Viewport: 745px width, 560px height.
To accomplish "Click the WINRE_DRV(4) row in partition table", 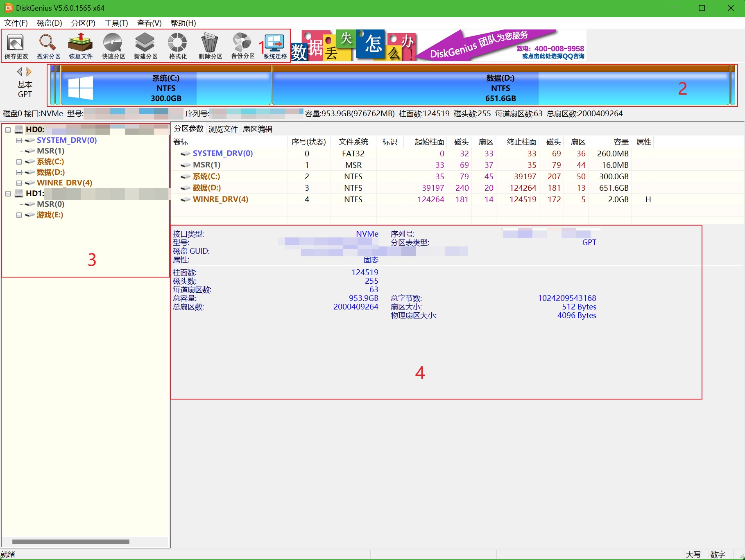I will 220,199.
